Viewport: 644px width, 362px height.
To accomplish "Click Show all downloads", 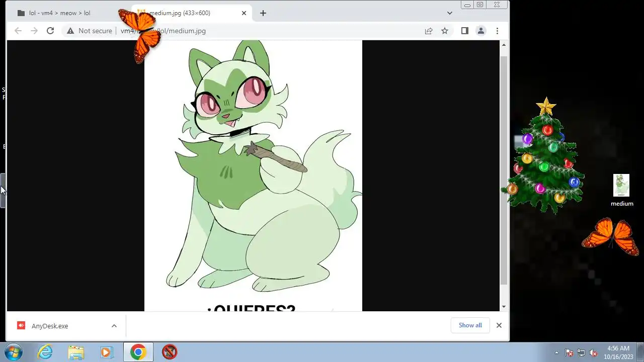I will [470, 325].
